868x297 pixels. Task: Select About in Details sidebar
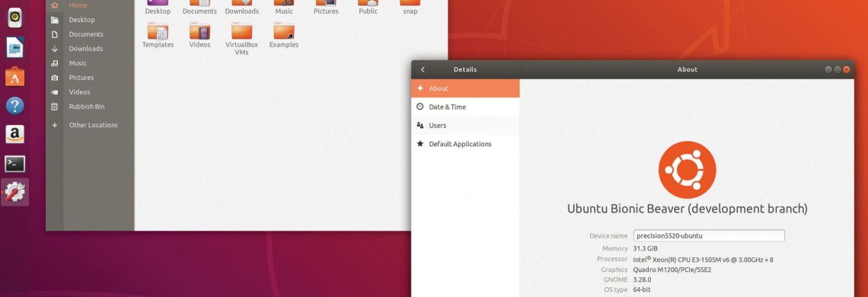465,88
